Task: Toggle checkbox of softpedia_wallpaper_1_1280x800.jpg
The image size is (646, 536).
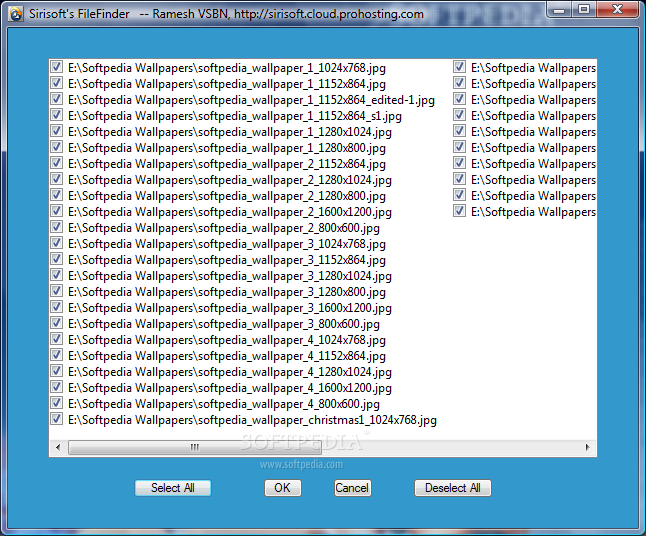Action: coord(56,147)
